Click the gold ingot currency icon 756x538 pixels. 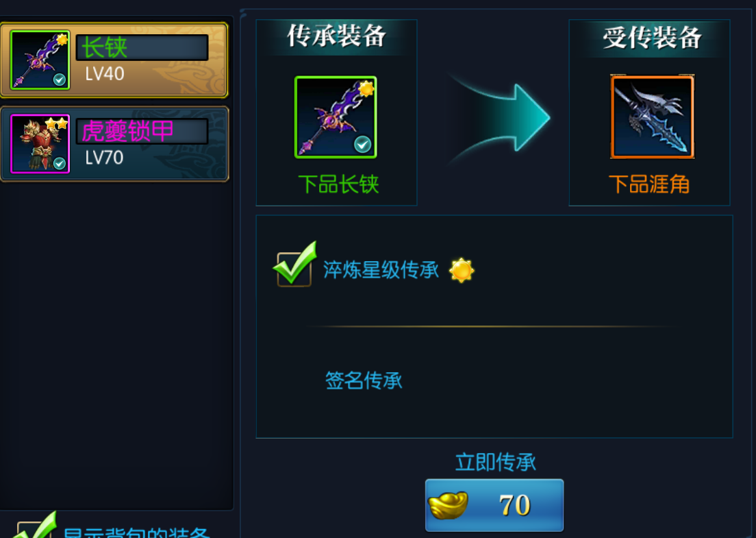pos(448,504)
